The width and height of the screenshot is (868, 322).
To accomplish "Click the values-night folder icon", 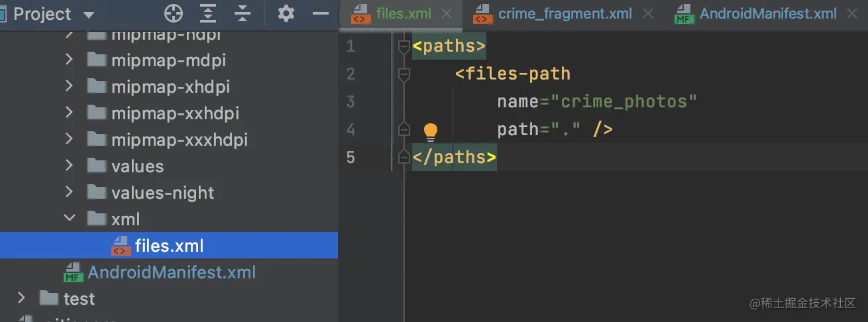I will click(x=97, y=192).
